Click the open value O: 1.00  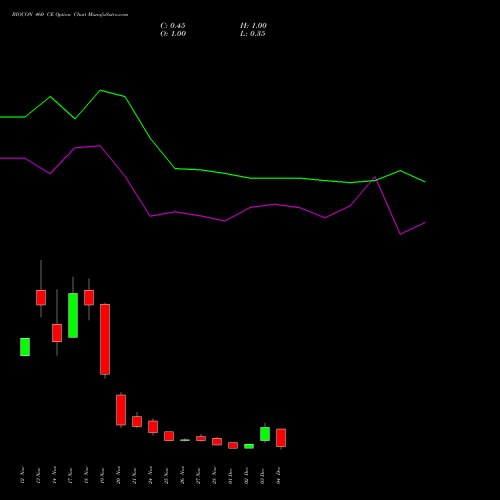pyautogui.click(x=173, y=34)
